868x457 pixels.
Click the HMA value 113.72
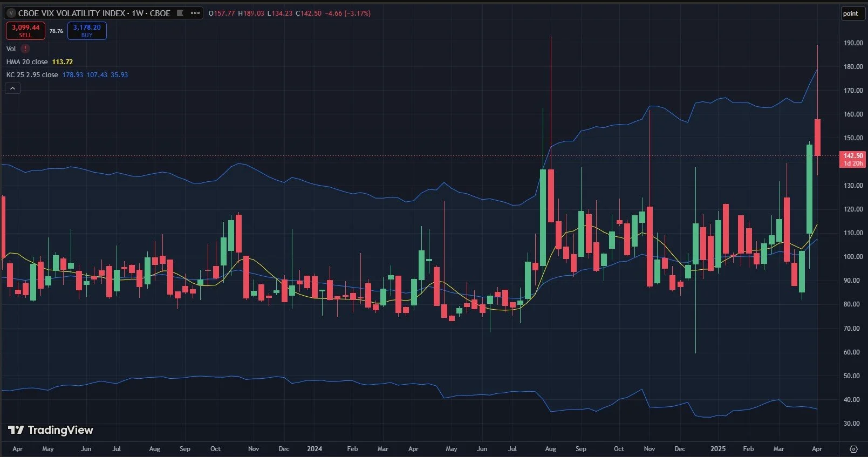pyautogui.click(x=63, y=62)
